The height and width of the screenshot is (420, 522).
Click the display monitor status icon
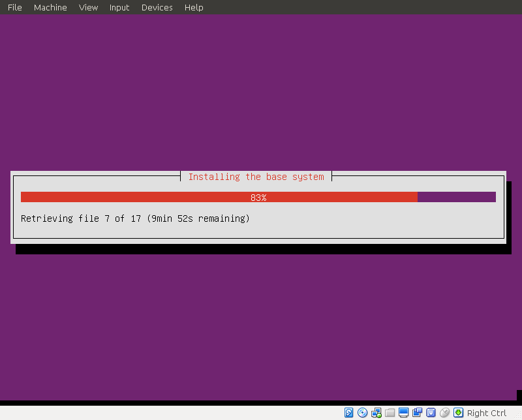point(404,413)
